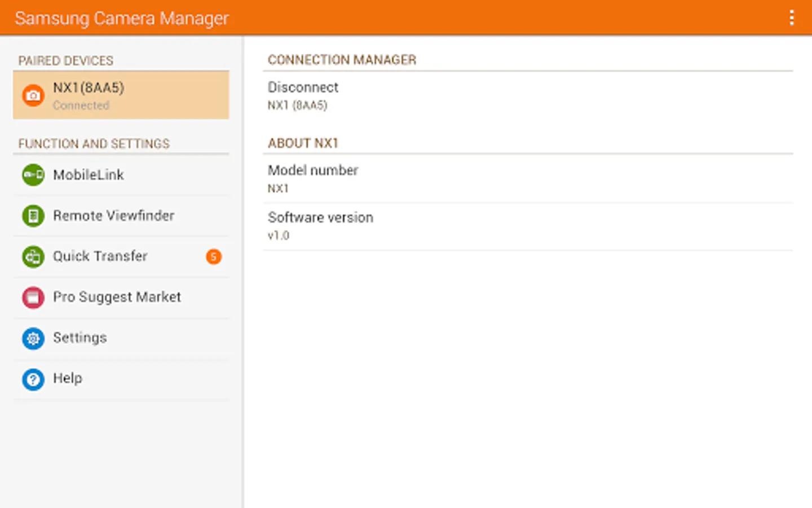
Task: Click the Connected status text
Action: 81,106
